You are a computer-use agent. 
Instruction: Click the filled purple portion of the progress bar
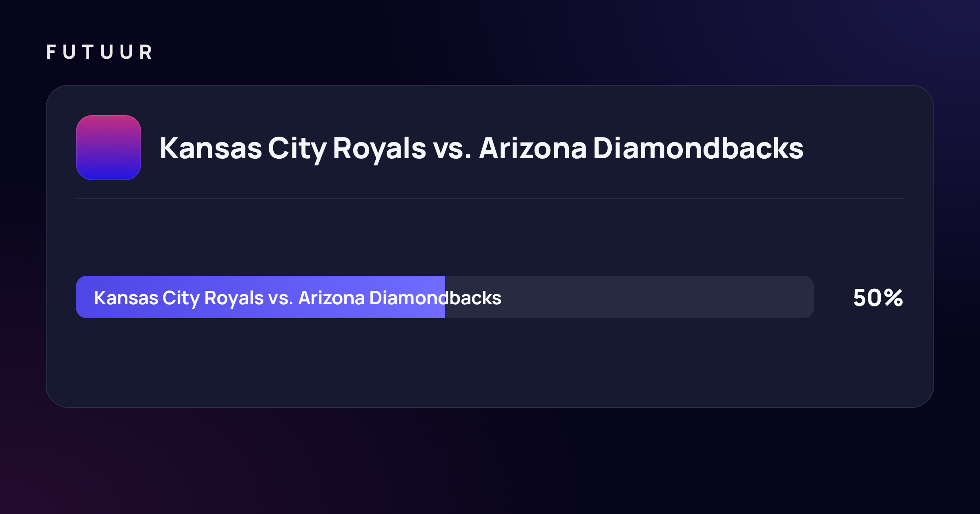(x=261, y=297)
